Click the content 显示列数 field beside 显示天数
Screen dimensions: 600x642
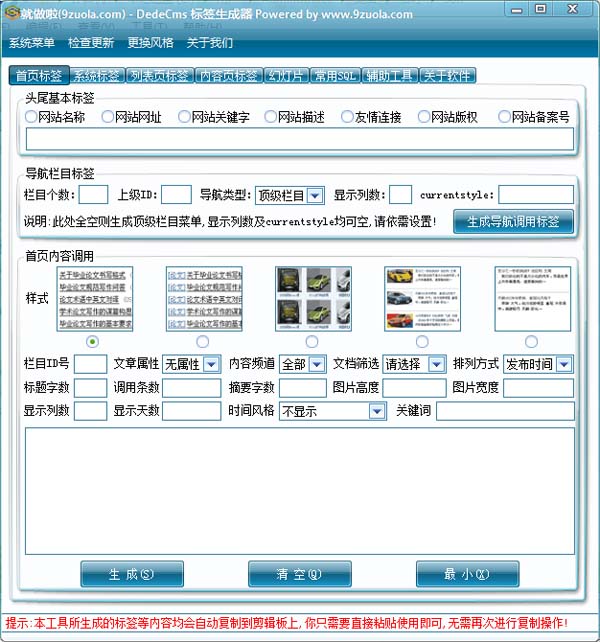click(91, 411)
